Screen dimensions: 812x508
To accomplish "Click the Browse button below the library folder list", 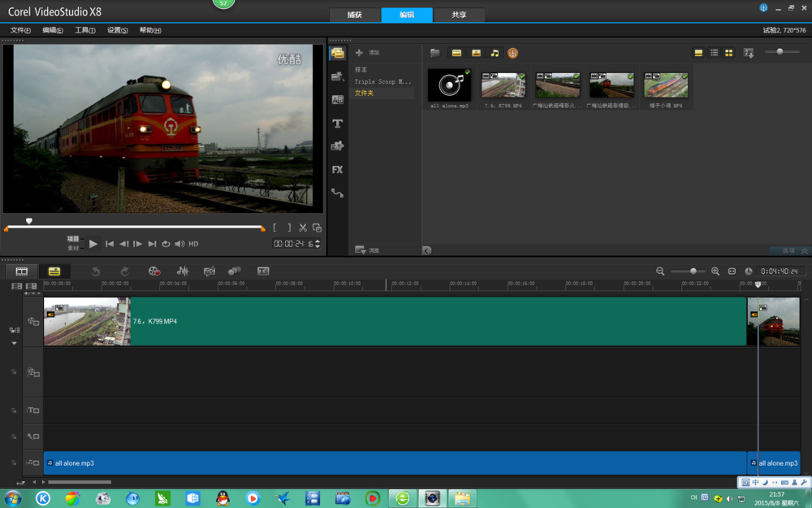I will click(367, 250).
